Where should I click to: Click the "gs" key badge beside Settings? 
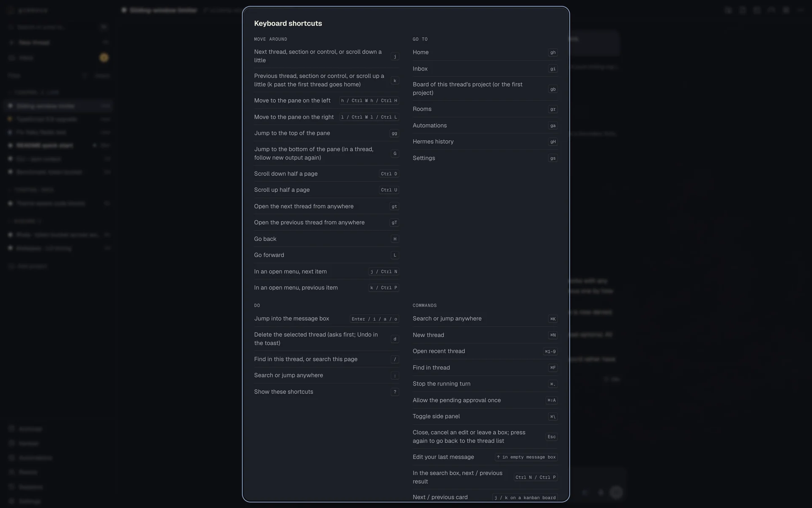[x=553, y=158]
